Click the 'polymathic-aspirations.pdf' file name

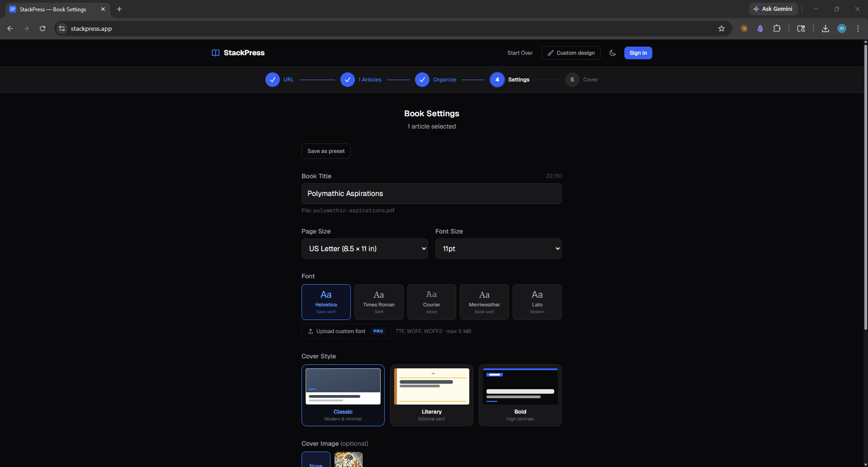coord(354,210)
